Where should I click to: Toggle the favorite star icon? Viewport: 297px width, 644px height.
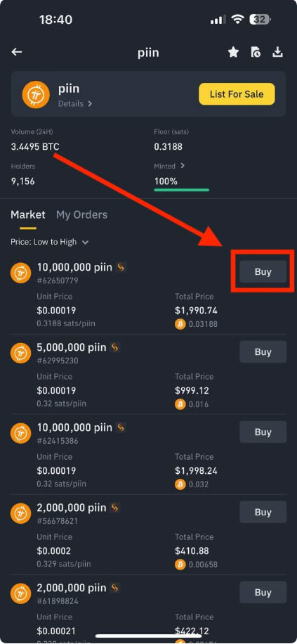(x=233, y=52)
